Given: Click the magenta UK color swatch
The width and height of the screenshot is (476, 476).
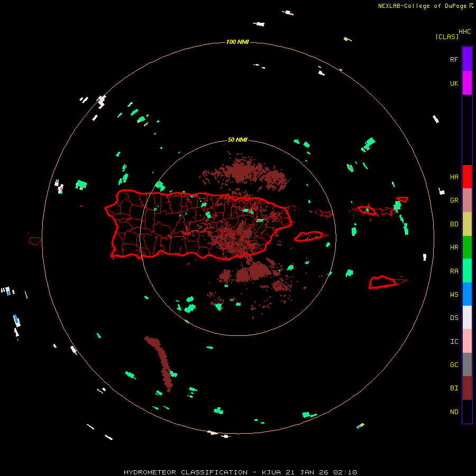Looking at the screenshot, I should (x=467, y=83).
